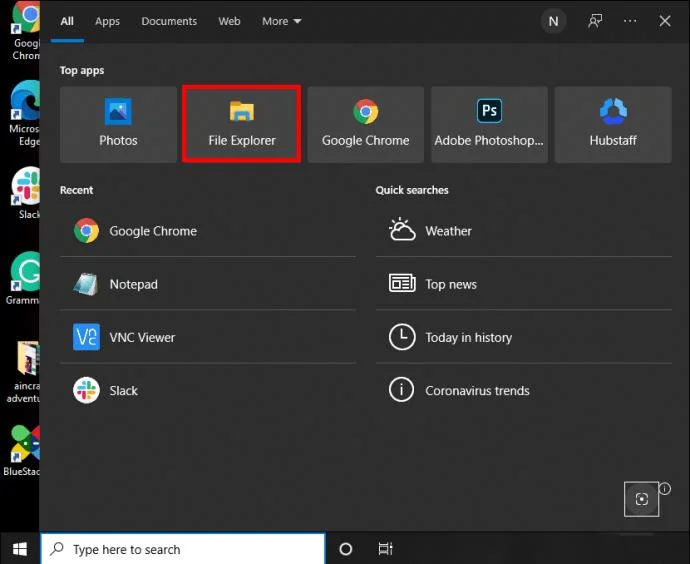
Task: Run the Top news quick search
Action: (x=524, y=284)
